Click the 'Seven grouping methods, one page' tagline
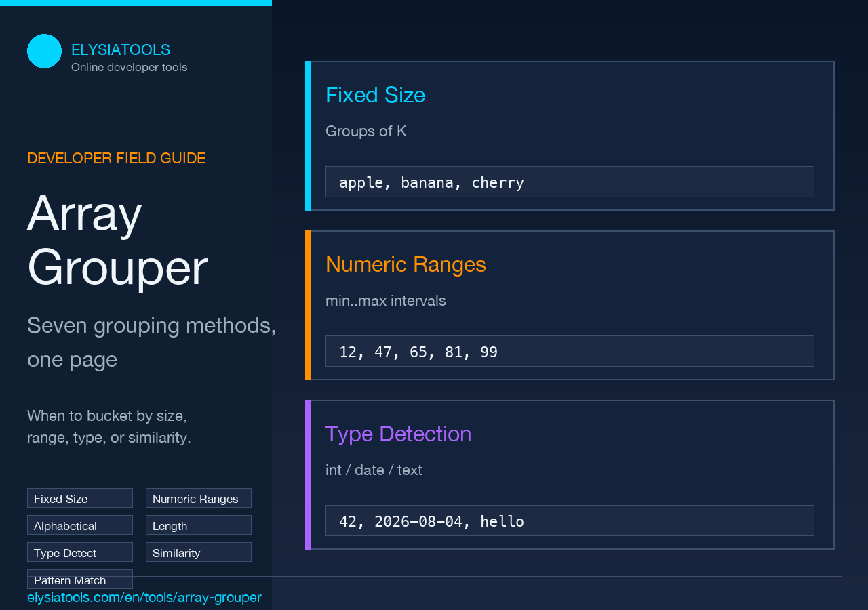The image size is (868, 610). (152, 342)
